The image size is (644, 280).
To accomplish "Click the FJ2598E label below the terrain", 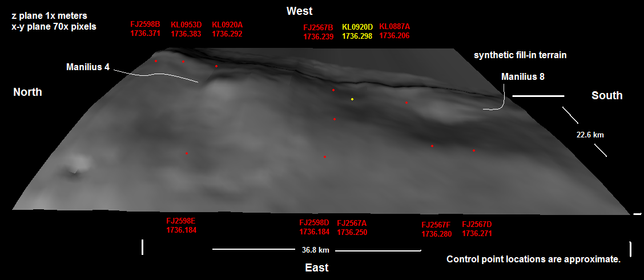I will tap(182, 221).
